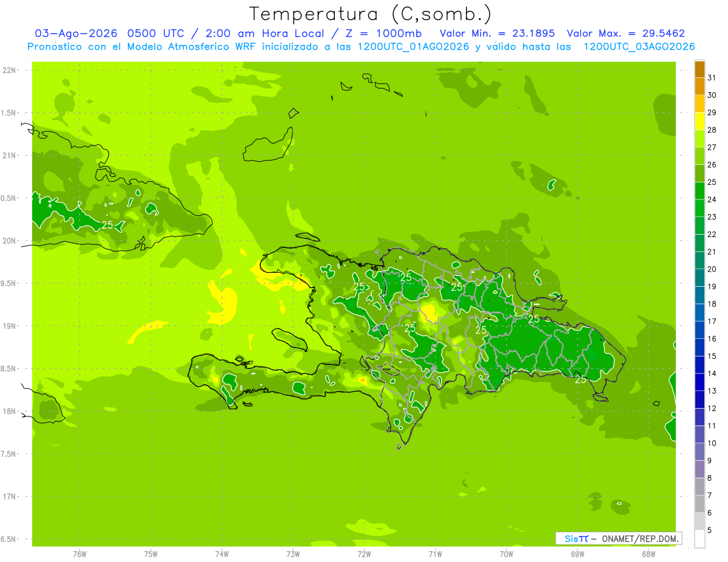Screen dimensions: 728x562
Task: Click the 18N latitude label
Action: [9, 411]
